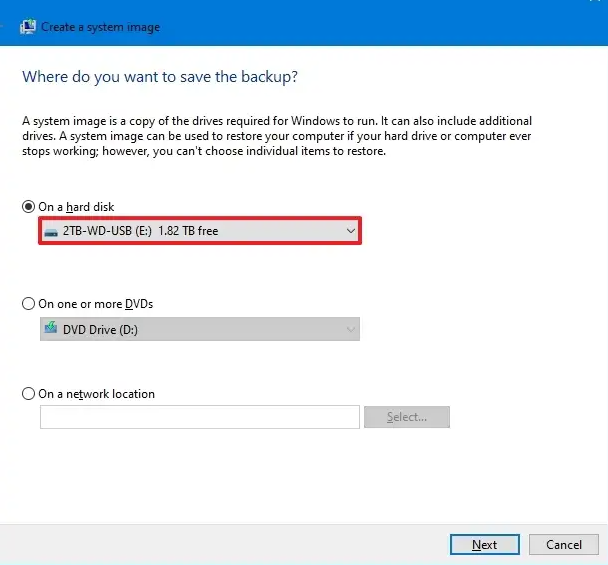This screenshot has width=608, height=565.
Task: Select the On one or more DVDs radio button
Action: coord(28,304)
